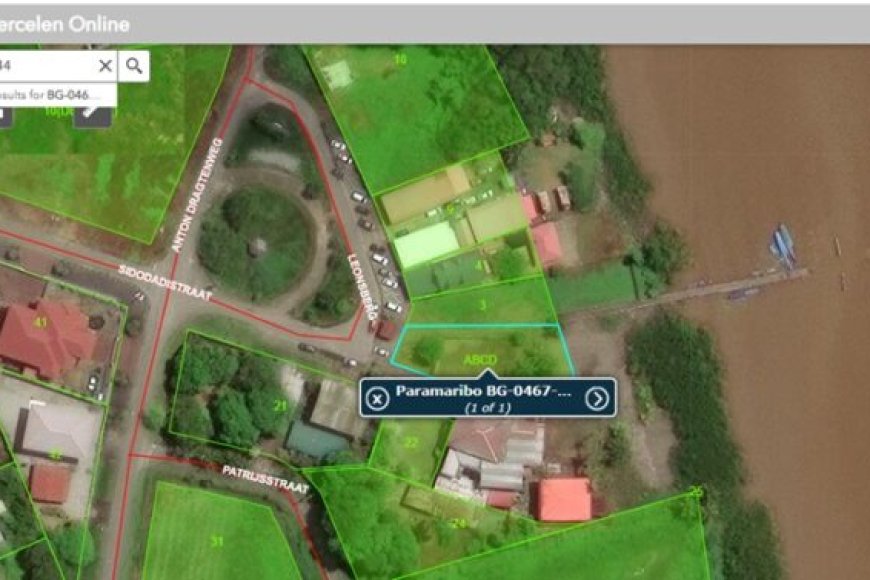Image resolution: width=870 pixels, height=580 pixels.
Task: Select parcel 31 below Patrusstraat
Action: click(217, 541)
